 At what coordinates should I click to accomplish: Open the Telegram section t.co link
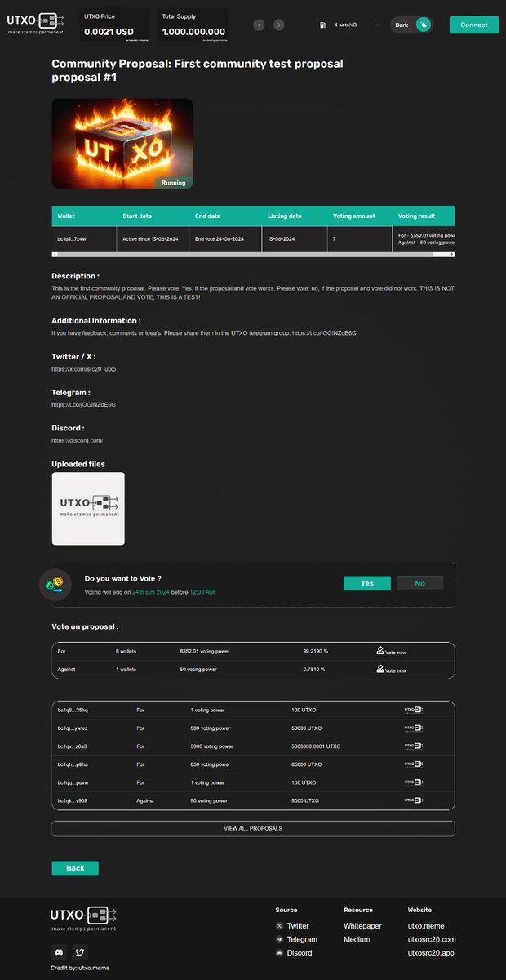(x=83, y=404)
